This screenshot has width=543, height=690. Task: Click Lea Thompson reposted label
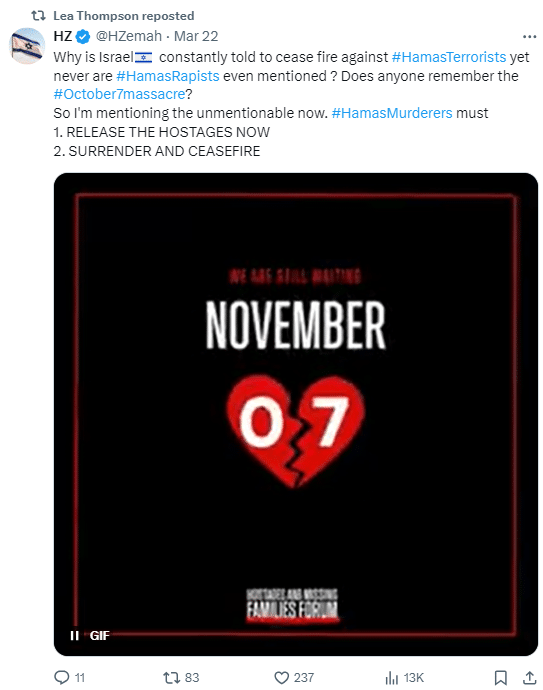[x=124, y=16]
